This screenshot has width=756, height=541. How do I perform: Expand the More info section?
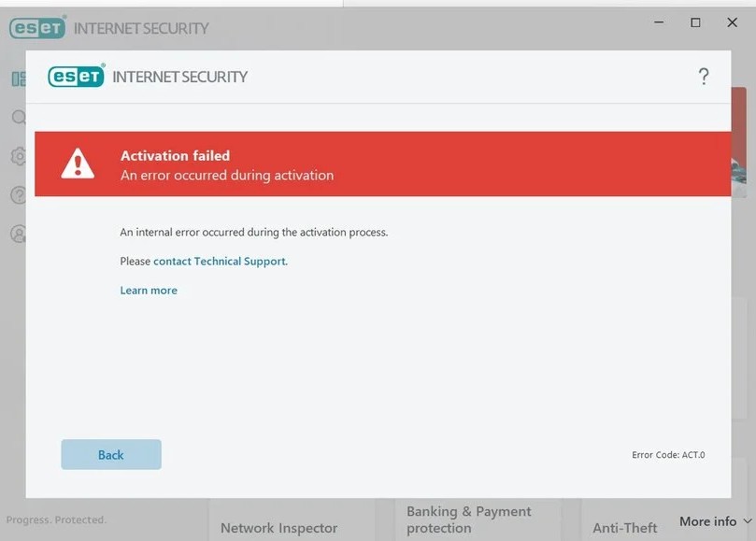[716, 521]
